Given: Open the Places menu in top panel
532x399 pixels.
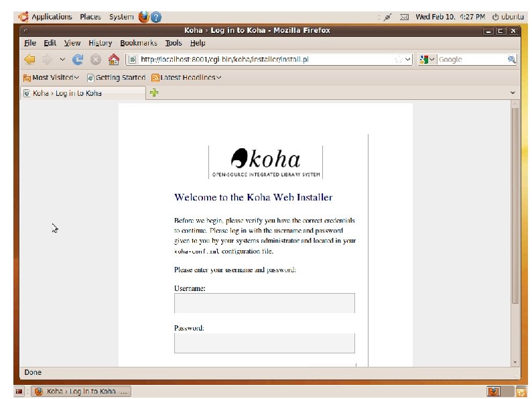Looking at the screenshot, I should tap(90, 17).
